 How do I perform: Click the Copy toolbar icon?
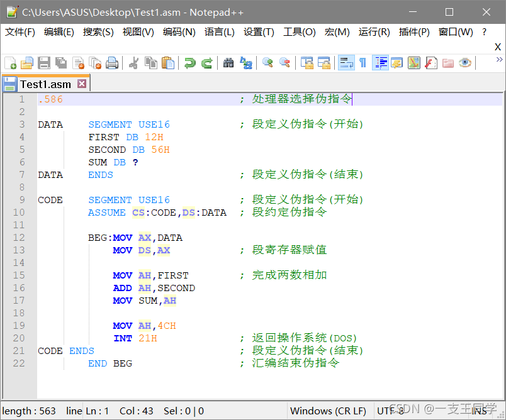point(150,63)
